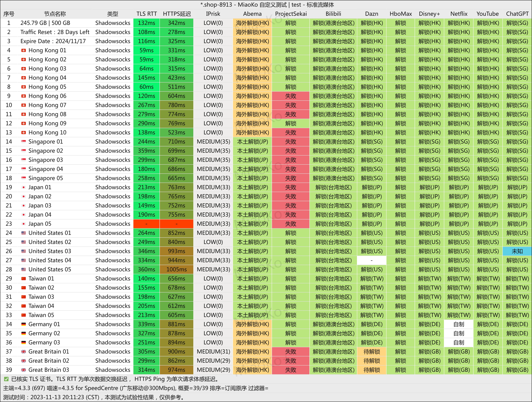This screenshot has width=532, height=402.
Task: Click the flag icon beside Germany 03
Action: coord(24,343)
